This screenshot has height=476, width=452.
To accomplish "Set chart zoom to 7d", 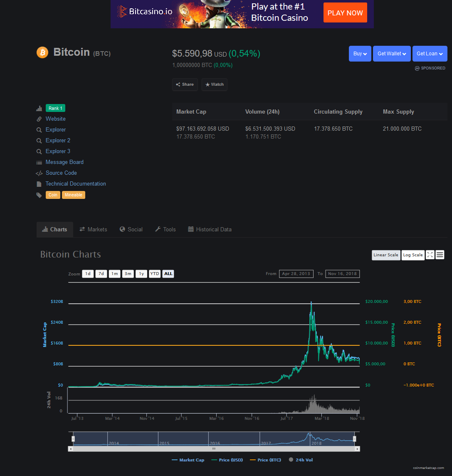I will pyautogui.click(x=101, y=274).
